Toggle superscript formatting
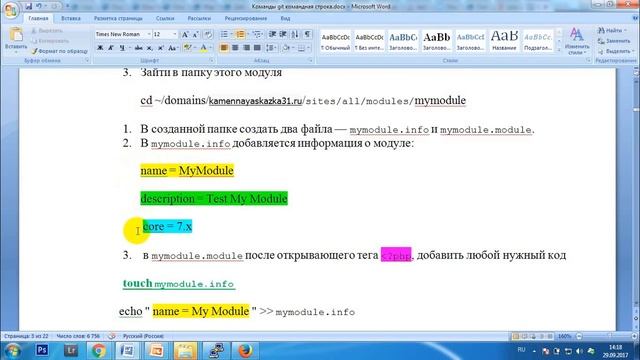Screen dimensions: 640x360 tap(161, 48)
